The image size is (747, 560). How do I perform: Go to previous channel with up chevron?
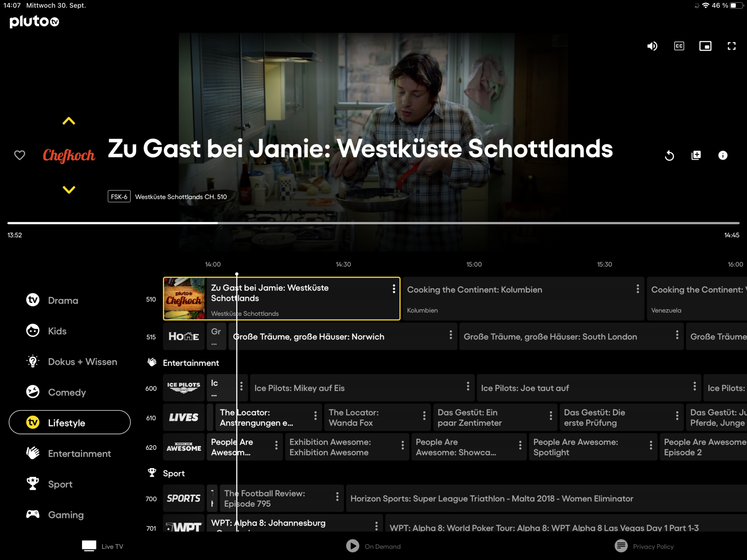point(69,121)
